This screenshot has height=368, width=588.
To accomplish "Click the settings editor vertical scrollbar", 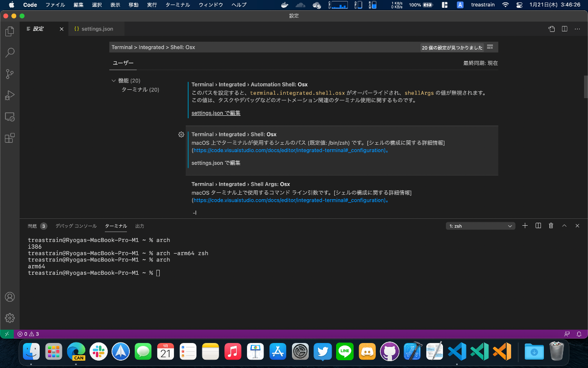I will point(586,87).
